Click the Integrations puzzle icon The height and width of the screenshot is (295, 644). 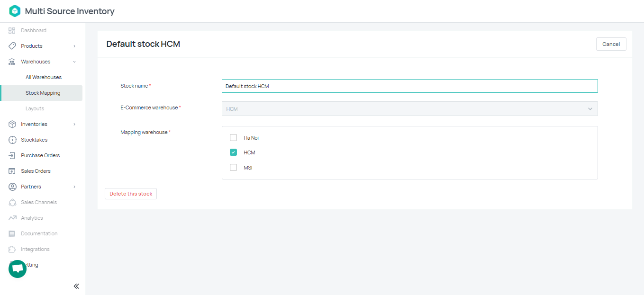[12, 249]
